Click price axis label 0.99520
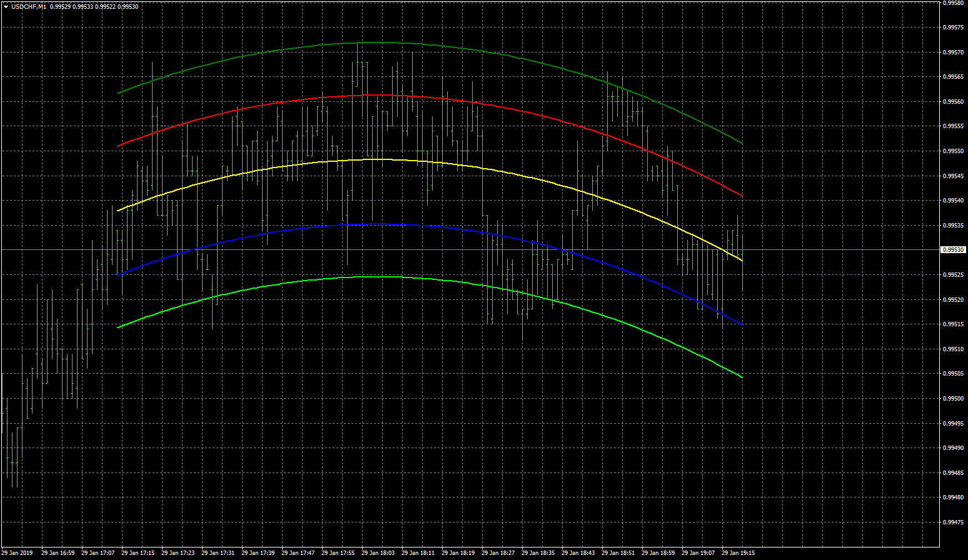The image size is (968, 560). [x=953, y=300]
